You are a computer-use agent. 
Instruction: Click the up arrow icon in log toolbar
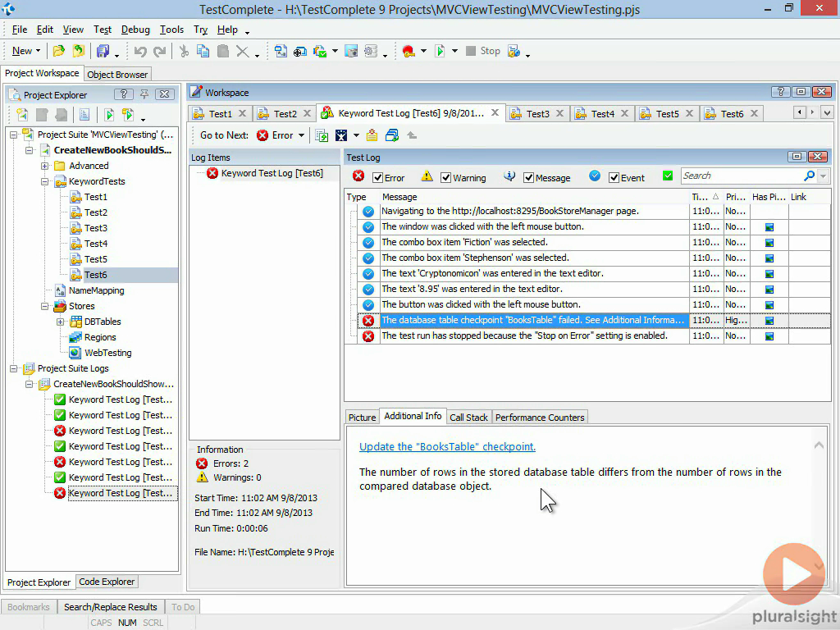[x=412, y=135]
